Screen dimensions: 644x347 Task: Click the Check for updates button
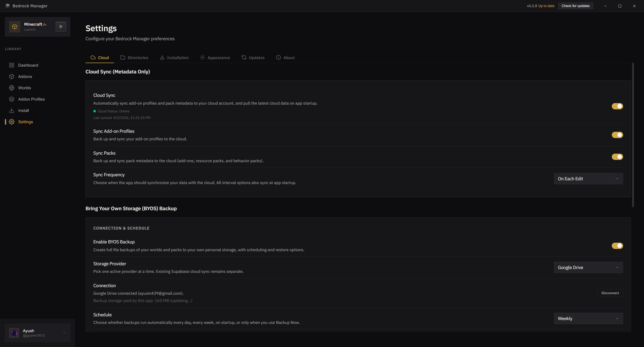pyautogui.click(x=575, y=6)
